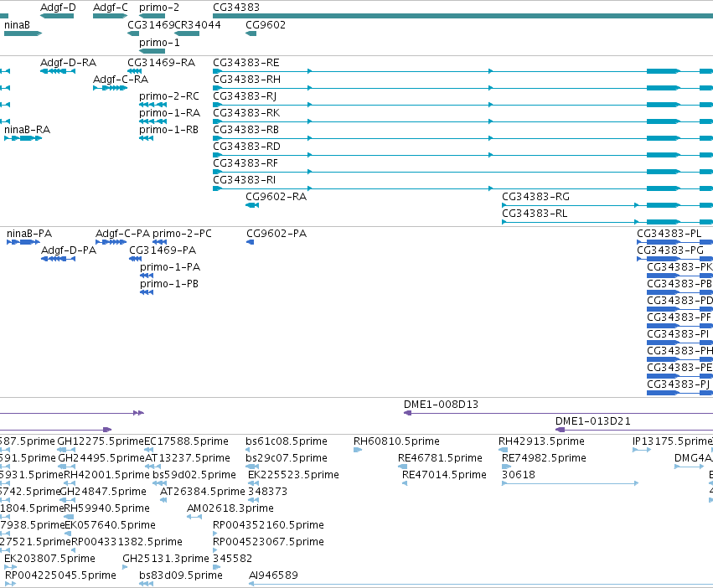This screenshot has width=713, height=588.
Task: Select protein CG34383-PI
Action: click(678, 334)
